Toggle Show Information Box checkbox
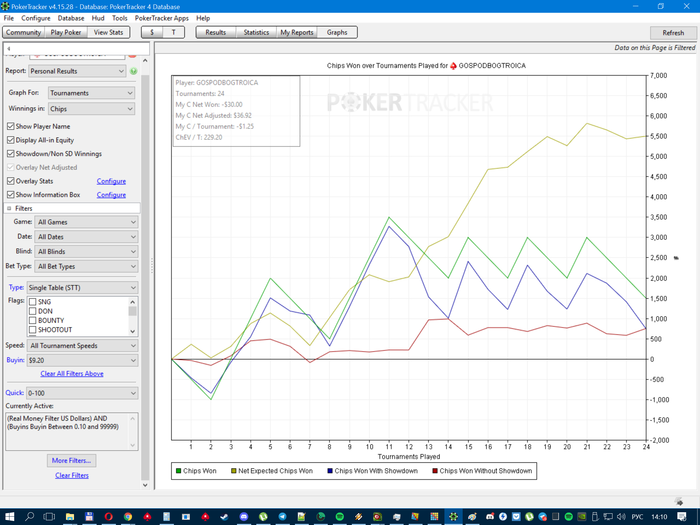The image size is (700, 525). click(x=11, y=195)
